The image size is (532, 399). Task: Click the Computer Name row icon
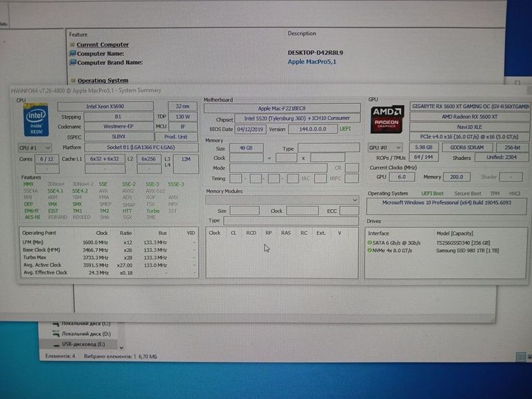click(x=72, y=53)
